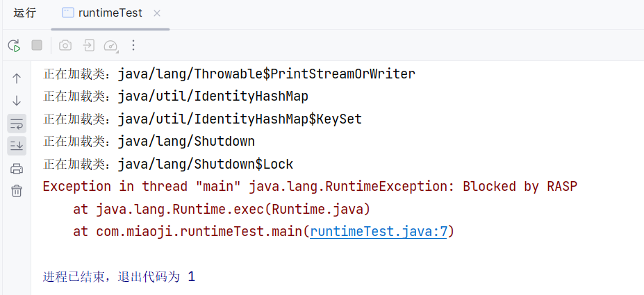Click the arrow-into-box icon in toolbar
Viewport: 644px width, 295px height.
point(88,45)
